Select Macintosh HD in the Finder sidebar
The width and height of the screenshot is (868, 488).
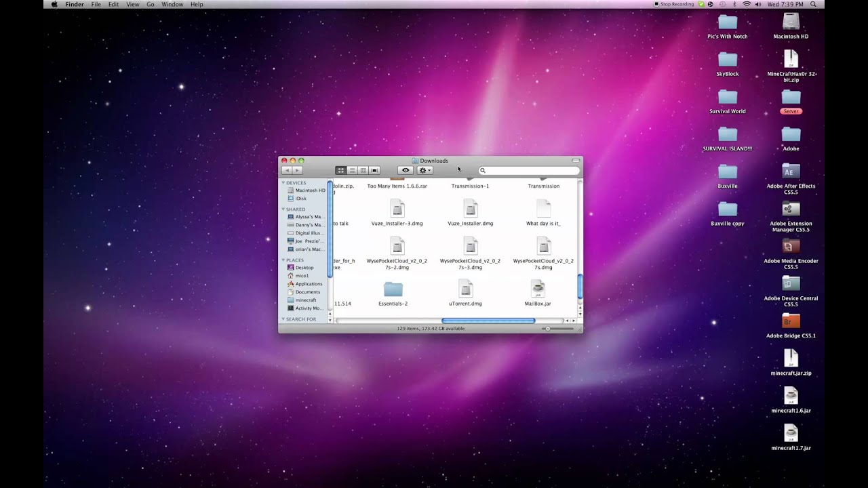point(306,190)
